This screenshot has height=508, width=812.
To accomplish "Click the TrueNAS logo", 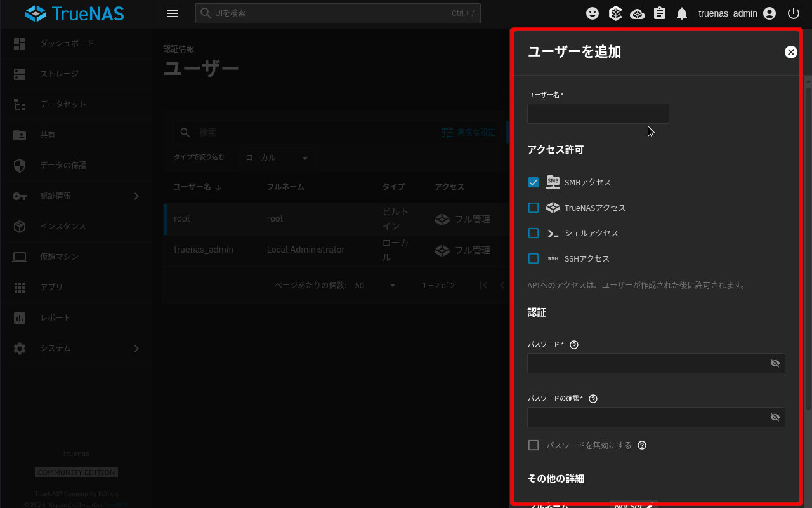I will click(75, 13).
